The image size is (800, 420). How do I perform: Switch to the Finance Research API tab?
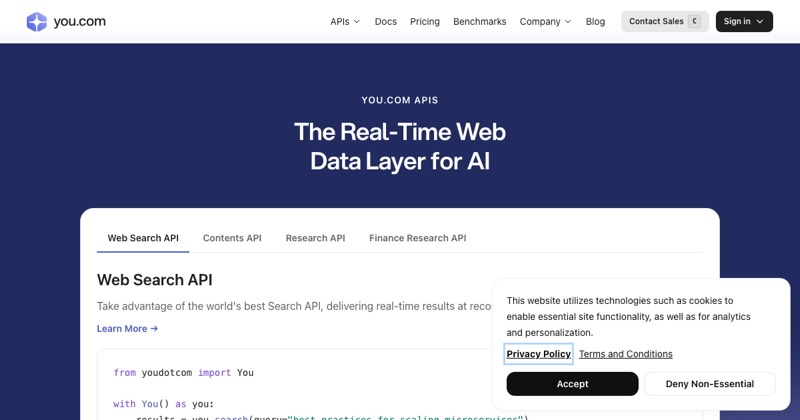tap(417, 238)
